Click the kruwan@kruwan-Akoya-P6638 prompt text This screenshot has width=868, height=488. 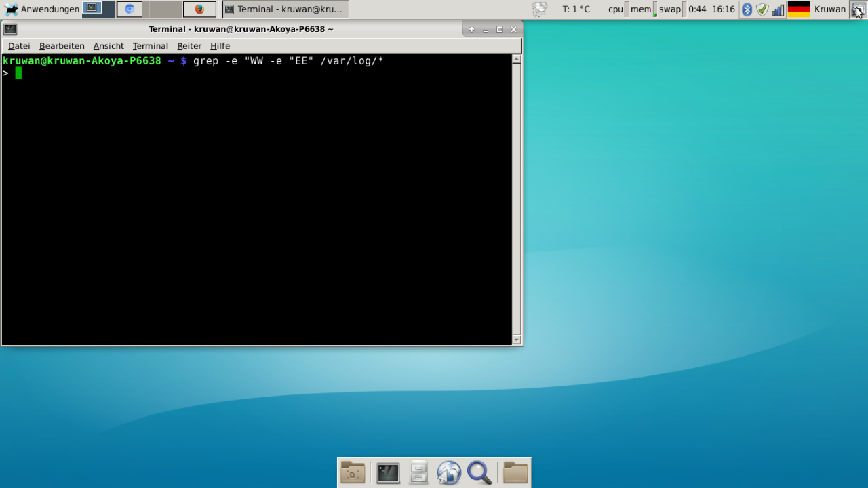(82, 61)
